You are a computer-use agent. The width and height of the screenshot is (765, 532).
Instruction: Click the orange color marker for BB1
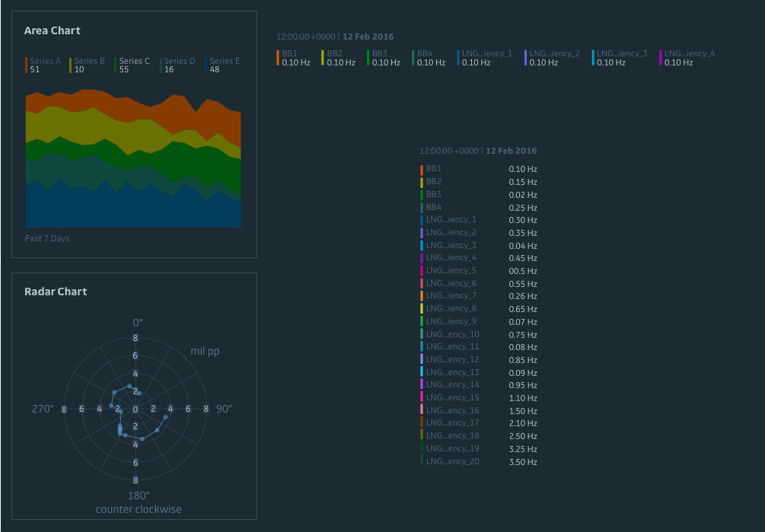279,58
